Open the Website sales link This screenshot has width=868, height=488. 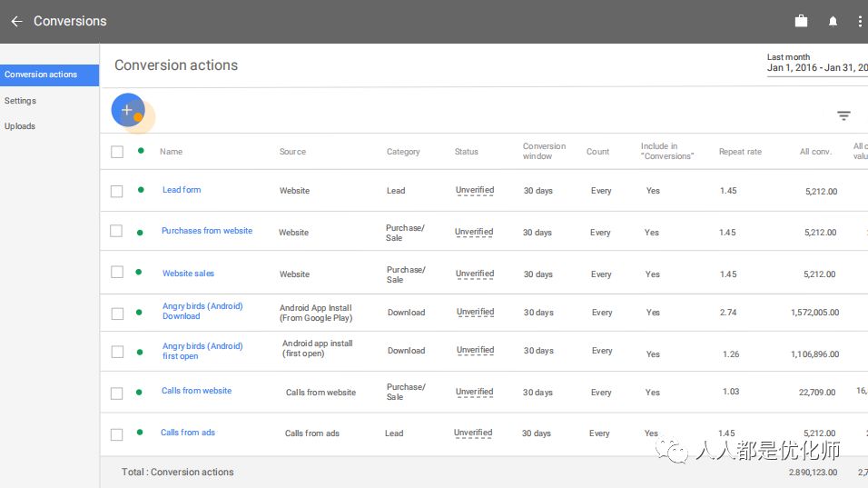[x=188, y=274]
